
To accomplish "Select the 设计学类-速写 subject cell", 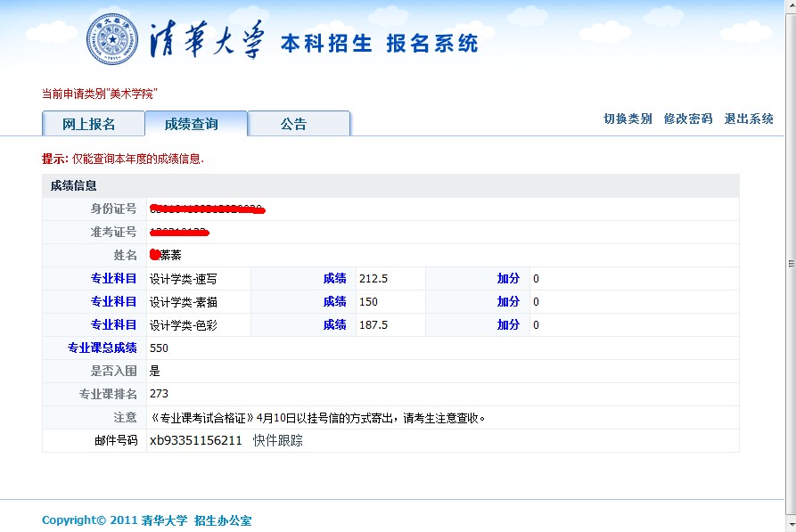I will [x=183, y=279].
